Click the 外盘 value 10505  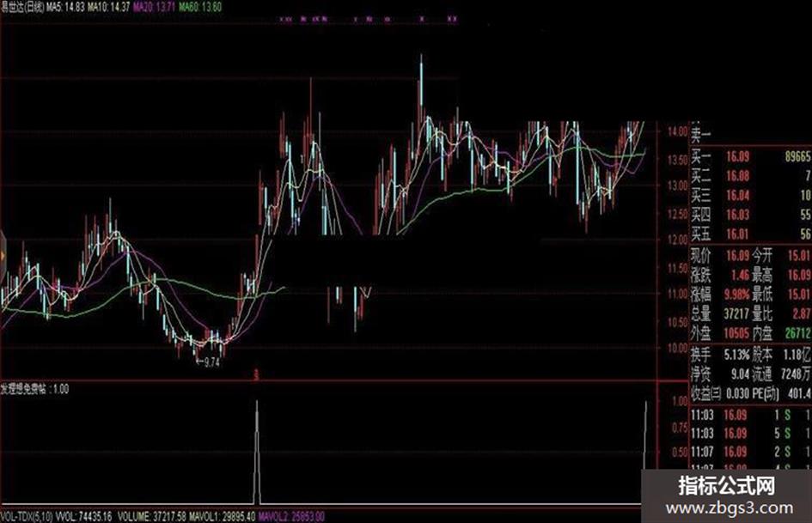736,333
